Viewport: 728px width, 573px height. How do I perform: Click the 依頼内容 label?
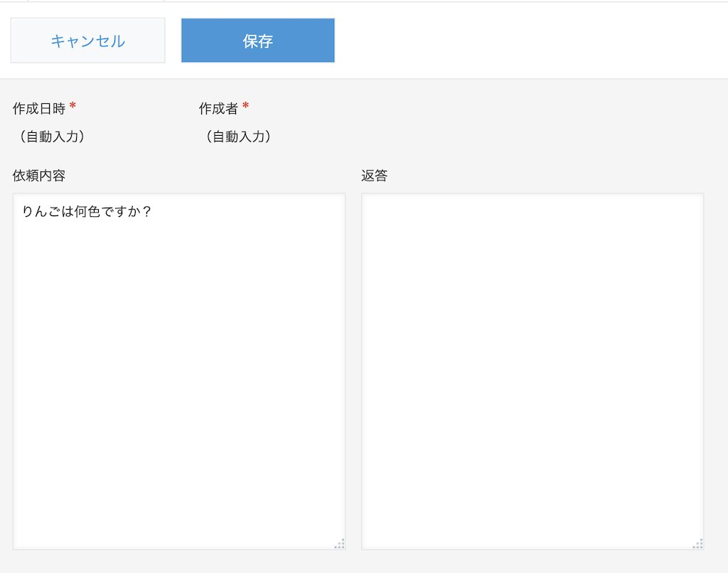pos(39,176)
